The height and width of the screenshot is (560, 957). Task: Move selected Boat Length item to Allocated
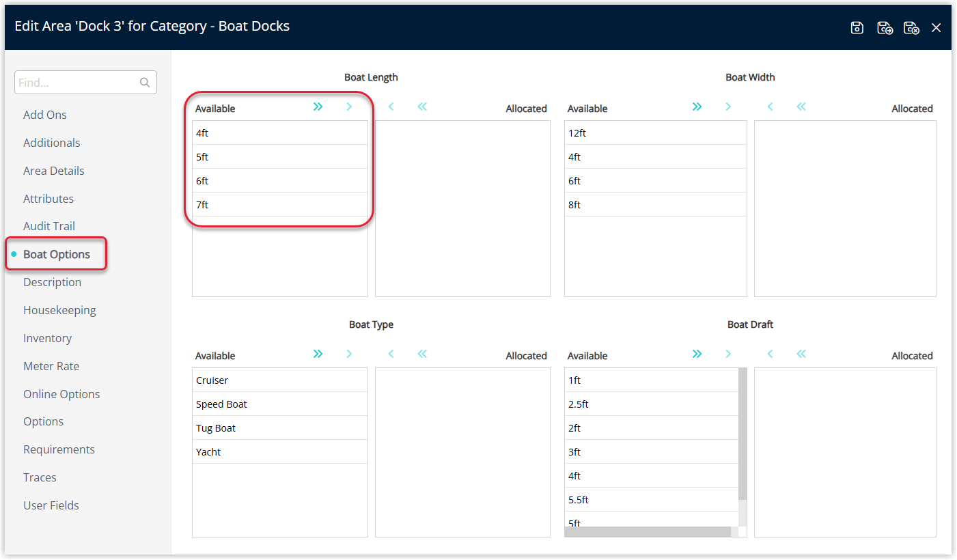point(349,107)
